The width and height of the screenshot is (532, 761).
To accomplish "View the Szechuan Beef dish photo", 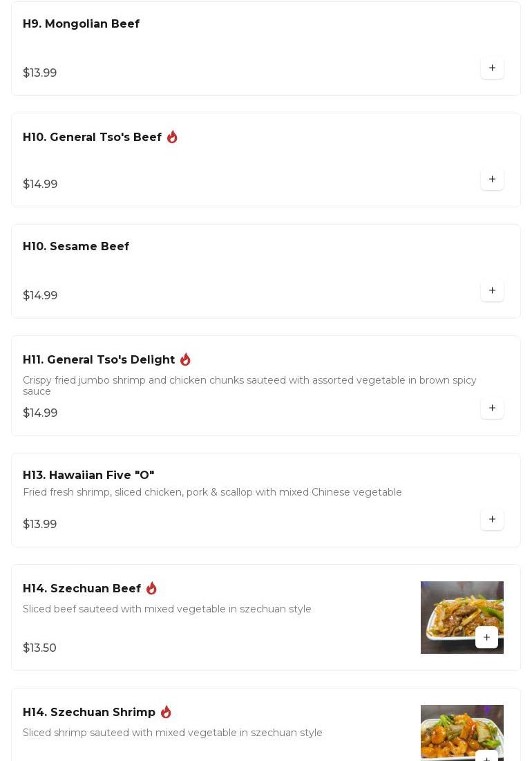I will click(449, 608).
